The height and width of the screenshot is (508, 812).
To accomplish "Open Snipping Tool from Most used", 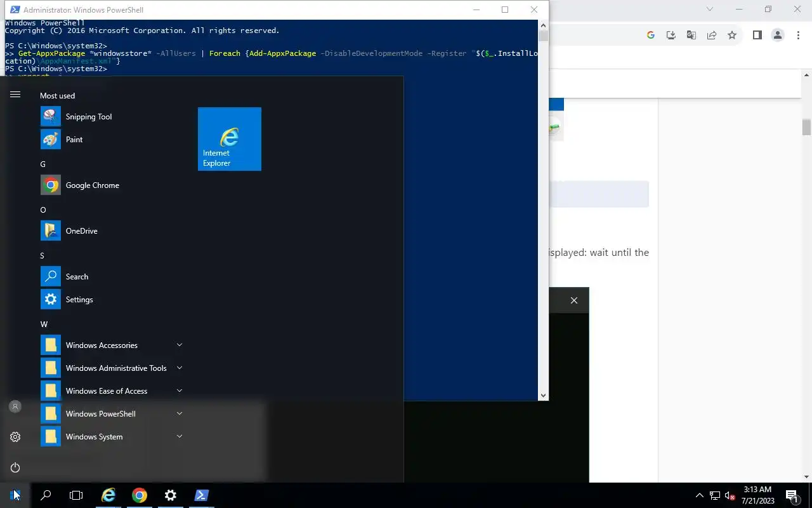I will pos(112,117).
